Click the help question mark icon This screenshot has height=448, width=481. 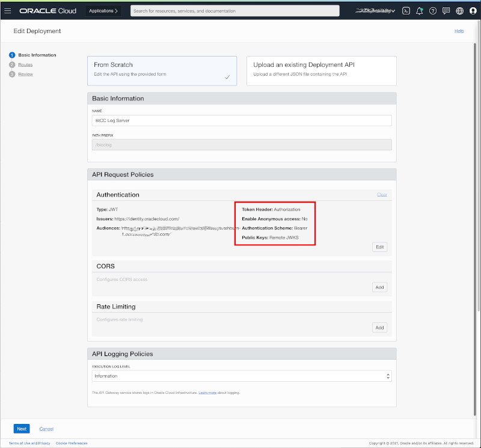(432, 10)
